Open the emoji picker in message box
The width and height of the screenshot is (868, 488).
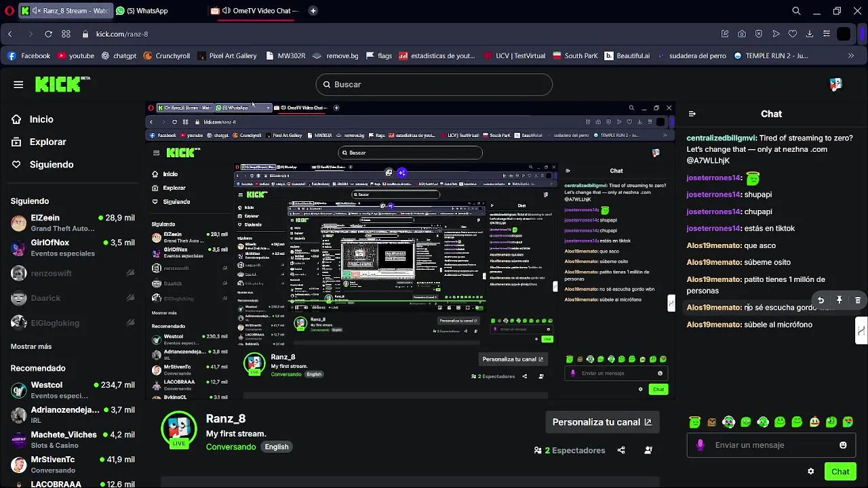[843, 445]
